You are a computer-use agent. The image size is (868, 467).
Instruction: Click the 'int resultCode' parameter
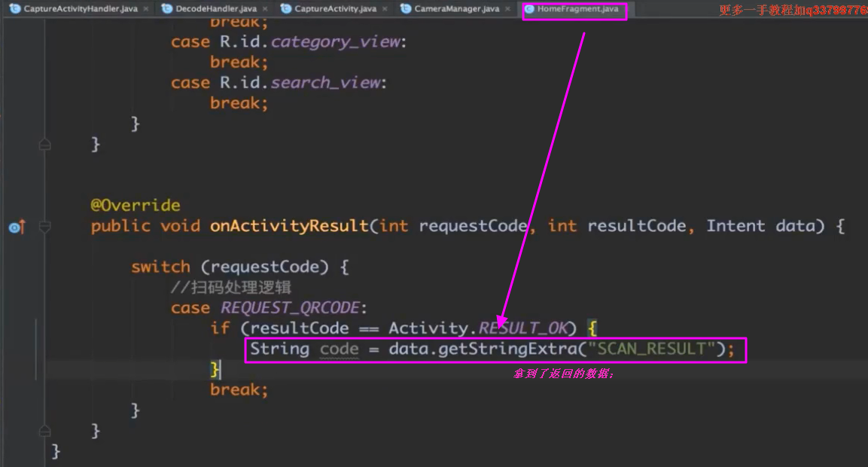[x=617, y=226]
